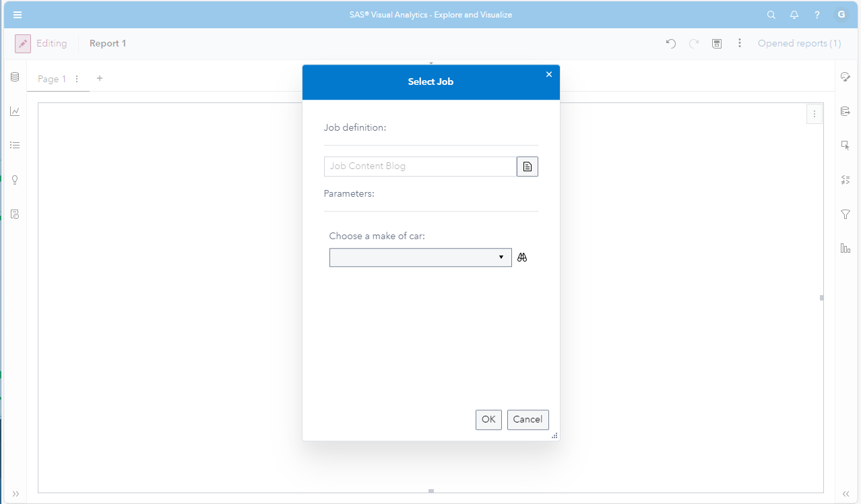Open the Objects pane chart icon

[x=15, y=111]
